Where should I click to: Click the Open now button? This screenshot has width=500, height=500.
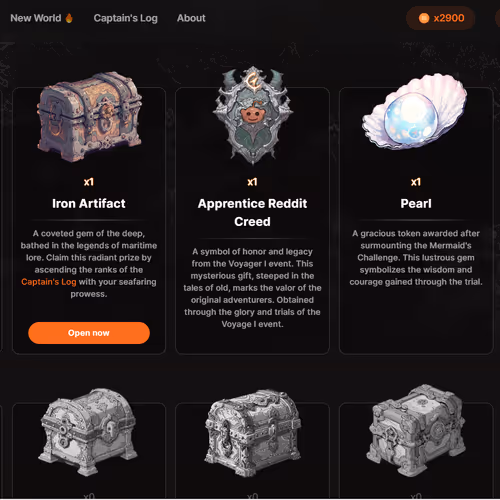[89, 333]
